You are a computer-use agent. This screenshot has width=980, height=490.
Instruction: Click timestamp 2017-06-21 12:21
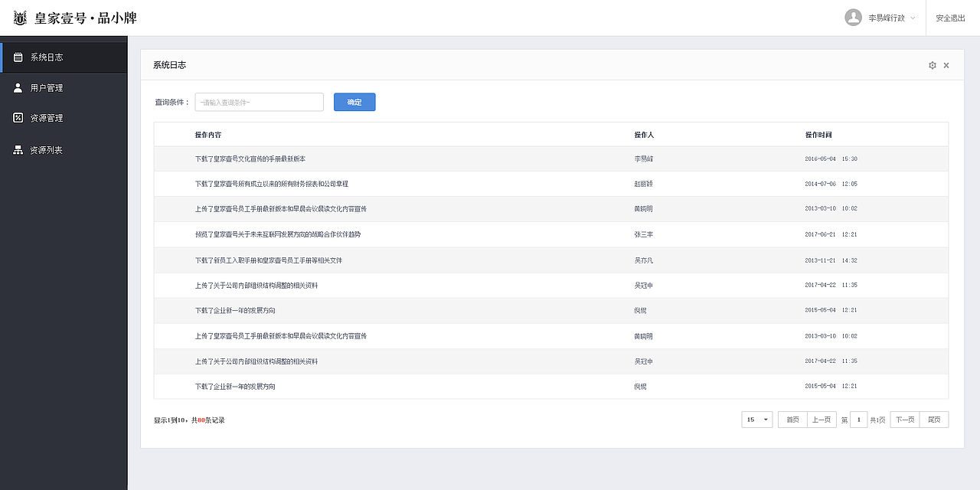[x=831, y=234]
